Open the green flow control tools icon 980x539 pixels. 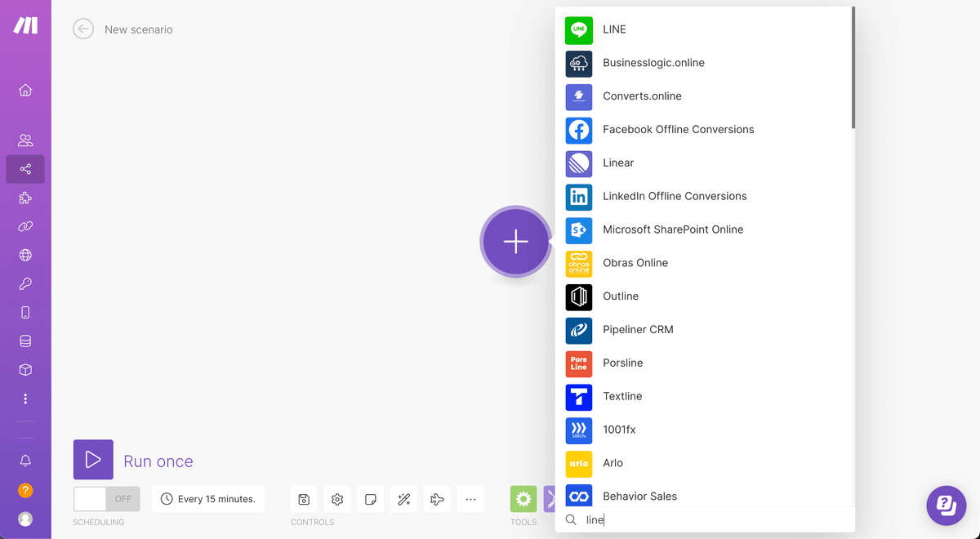coord(523,499)
